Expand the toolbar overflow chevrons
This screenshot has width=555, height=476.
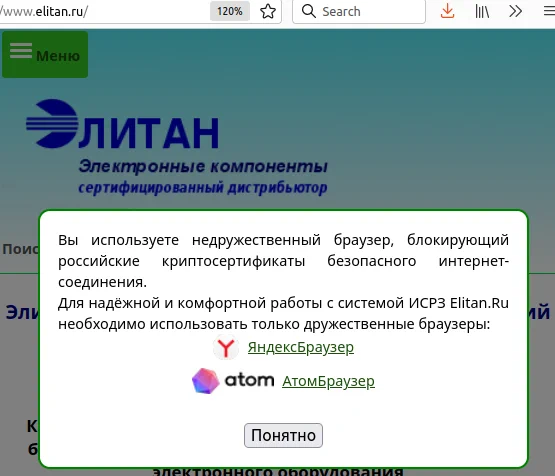(x=515, y=11)
